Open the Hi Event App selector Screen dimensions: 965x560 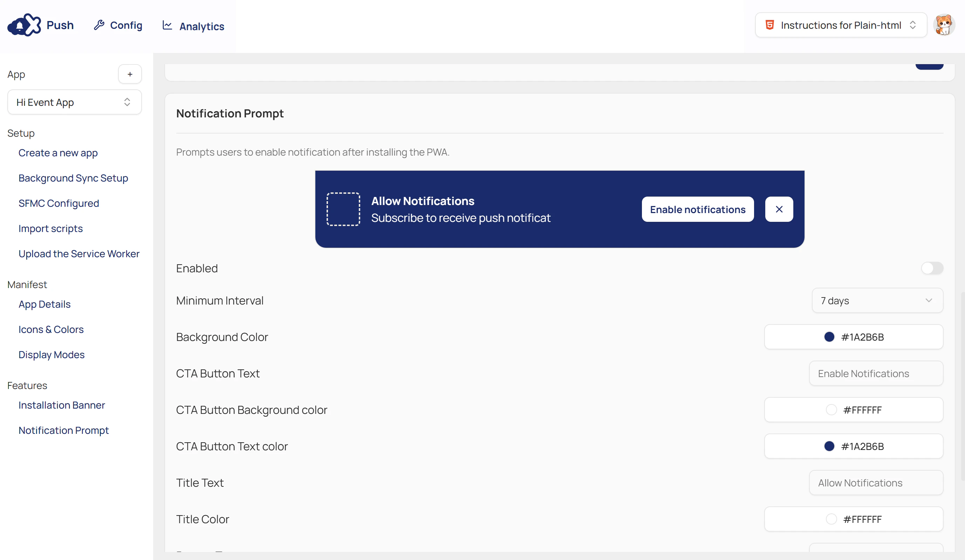74,102
